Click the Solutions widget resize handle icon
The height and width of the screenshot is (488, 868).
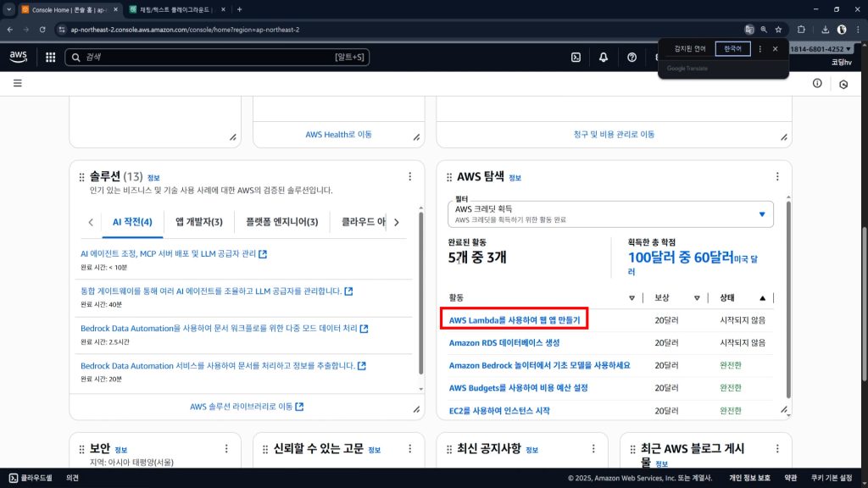416,409
